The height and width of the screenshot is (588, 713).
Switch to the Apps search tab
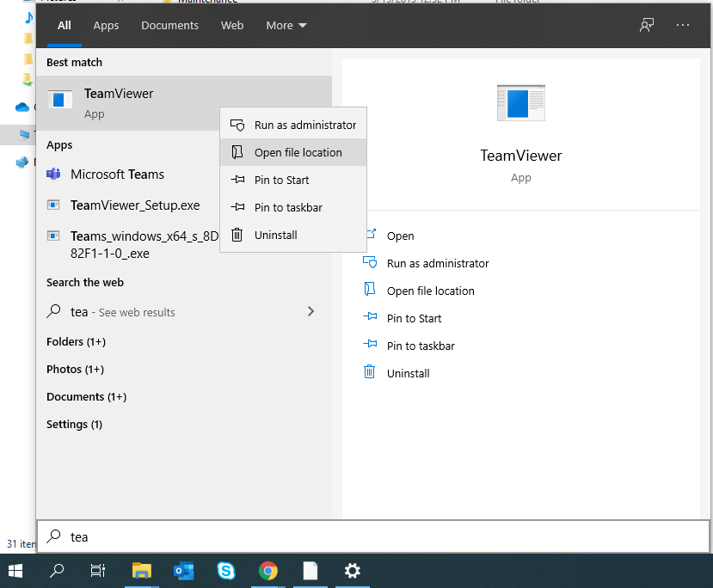[106, 26]
